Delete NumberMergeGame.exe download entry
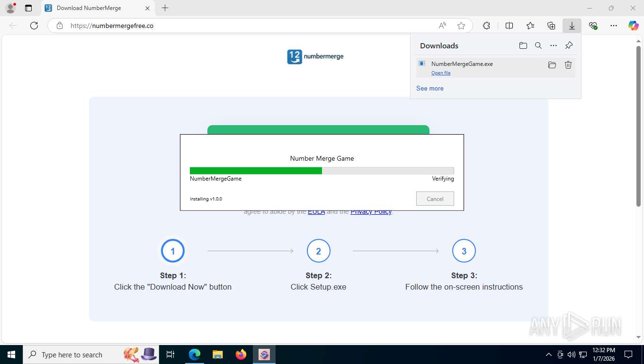644x364 pixels. (568, 65)
